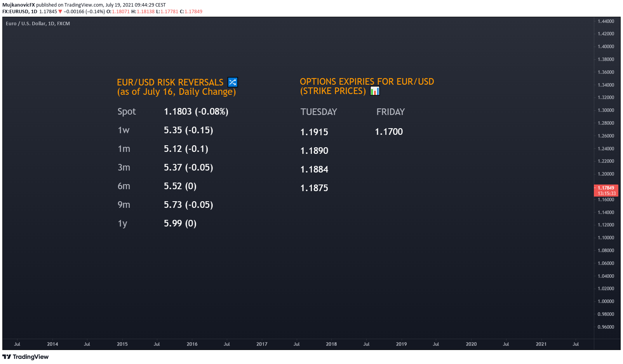Screen dimensions: 623x364
Task: Click the OPTIONS EXPIRIES FOR EUR/USD heading
Action: coord(367,82)
